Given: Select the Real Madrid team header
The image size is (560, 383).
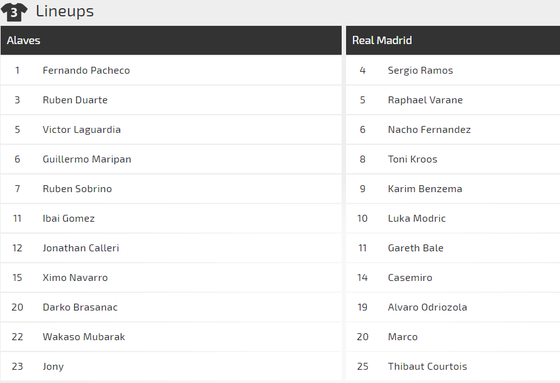Looking at the screenshot, I should pyautogui.click(x=453, y=40).
